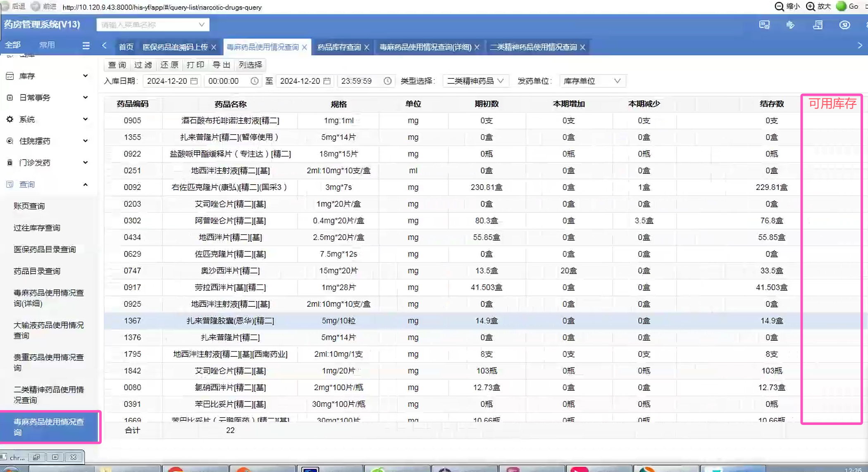Collapse the 查询 sidebar section
The image size is (868, 472).
click(47, 184)
